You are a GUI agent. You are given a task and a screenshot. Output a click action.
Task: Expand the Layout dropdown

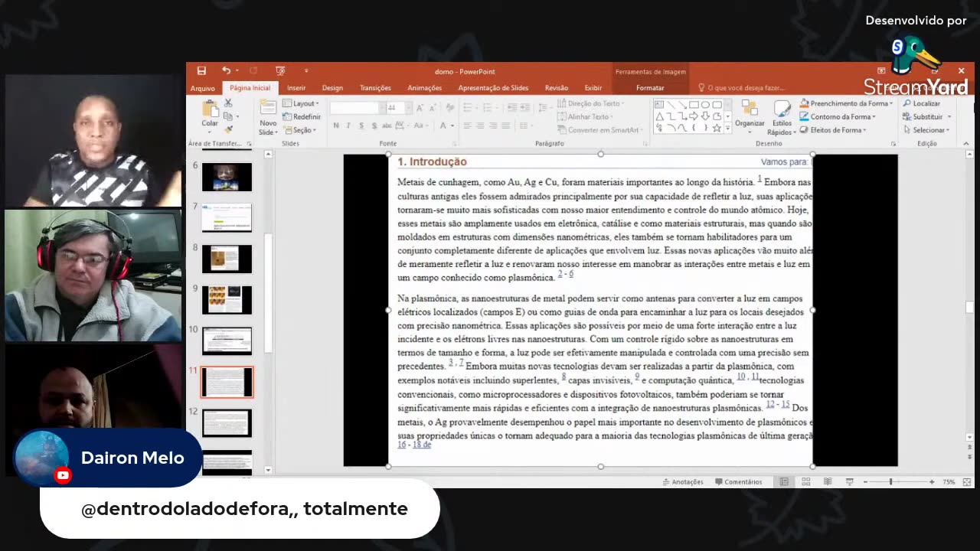click(301, 103)
